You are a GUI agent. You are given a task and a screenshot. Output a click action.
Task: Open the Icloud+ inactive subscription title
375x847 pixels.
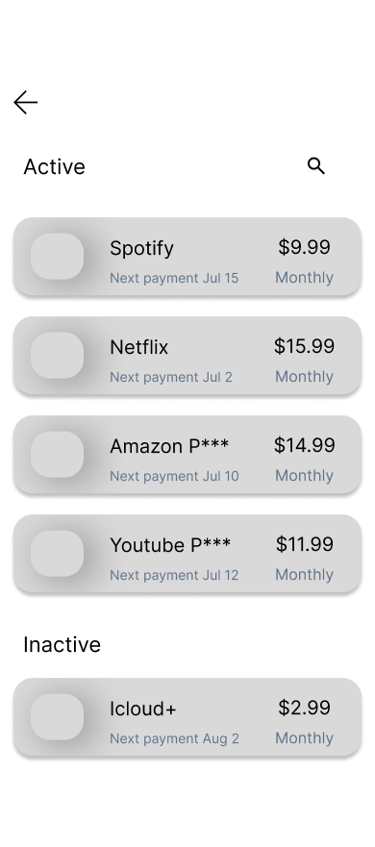[x=143, y=709]
